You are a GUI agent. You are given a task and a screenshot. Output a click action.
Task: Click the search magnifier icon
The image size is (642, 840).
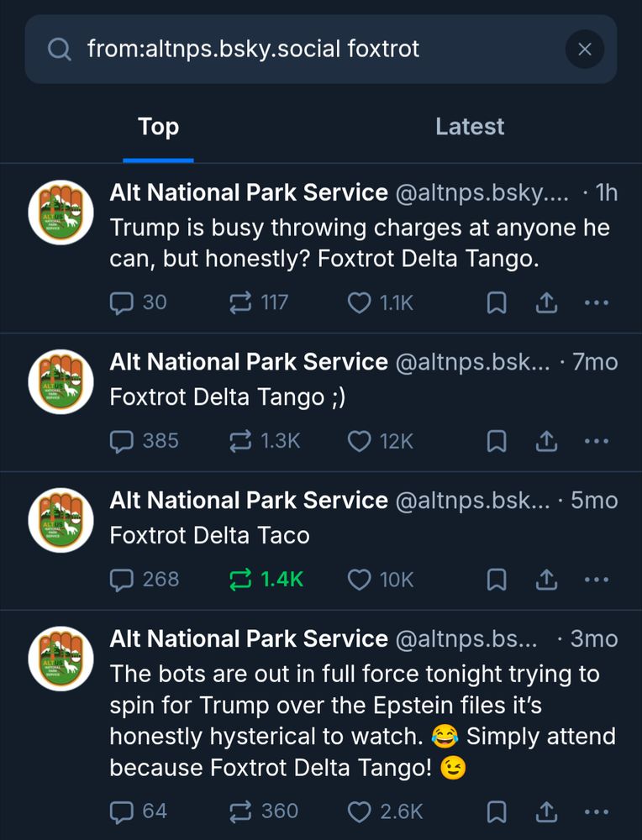tap(59, 50)
